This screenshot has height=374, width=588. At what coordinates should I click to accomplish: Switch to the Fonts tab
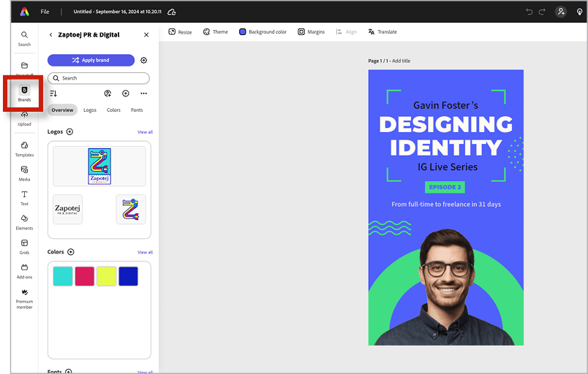point(137,110)
